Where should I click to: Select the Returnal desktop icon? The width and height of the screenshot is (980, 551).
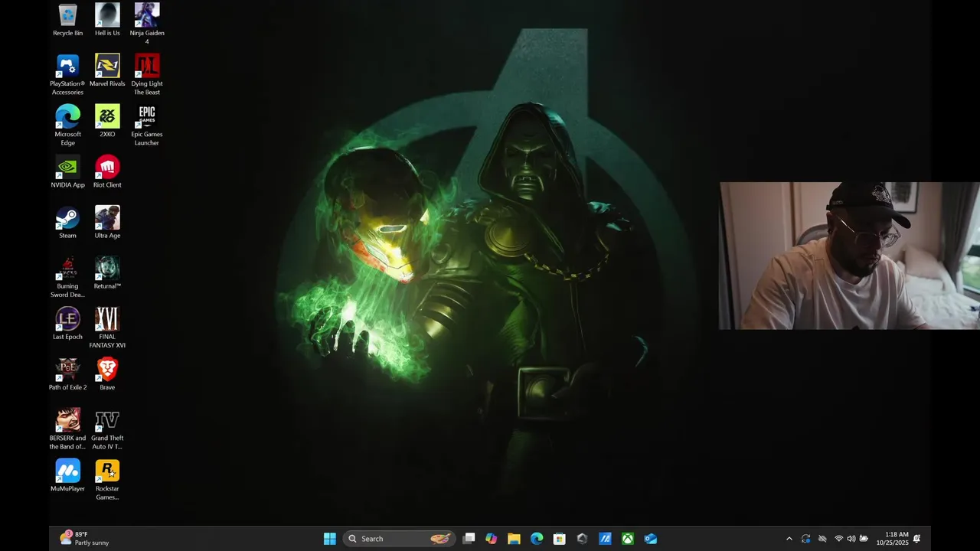tap(107, 272)
